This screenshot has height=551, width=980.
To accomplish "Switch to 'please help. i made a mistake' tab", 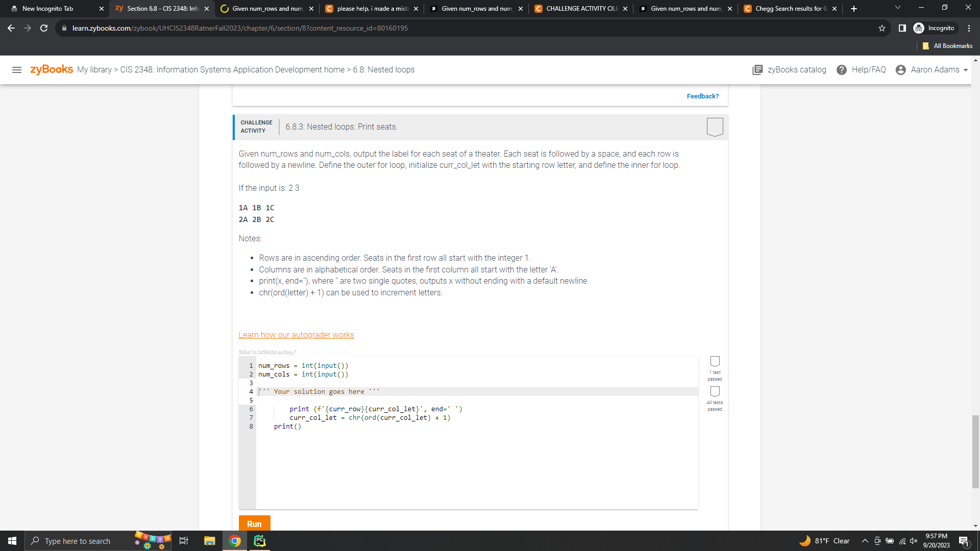I will click(x=372, y=9).
